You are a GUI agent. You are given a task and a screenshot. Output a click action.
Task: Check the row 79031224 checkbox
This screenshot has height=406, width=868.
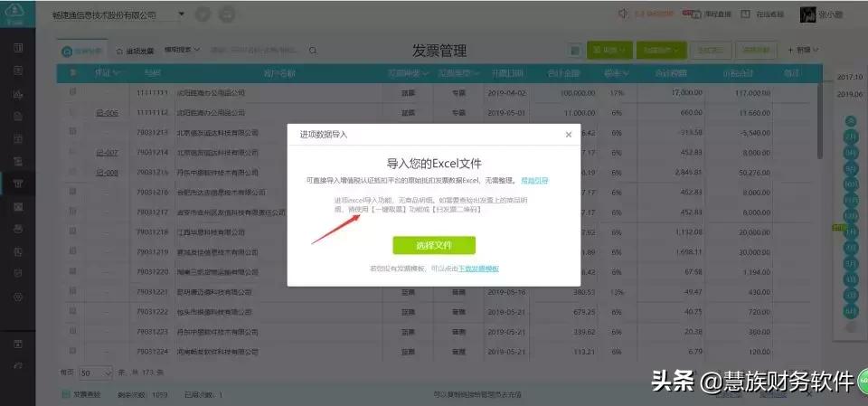72,351
